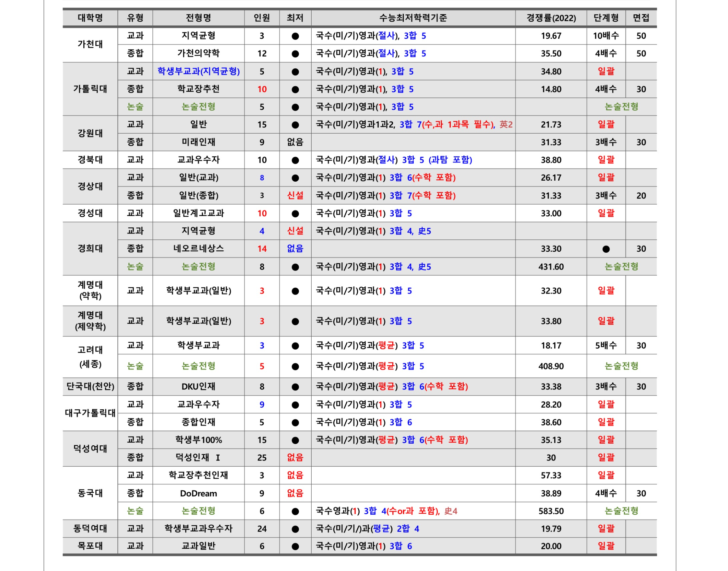Click the DKU인재 admission type cell

(x=198, y=386)
